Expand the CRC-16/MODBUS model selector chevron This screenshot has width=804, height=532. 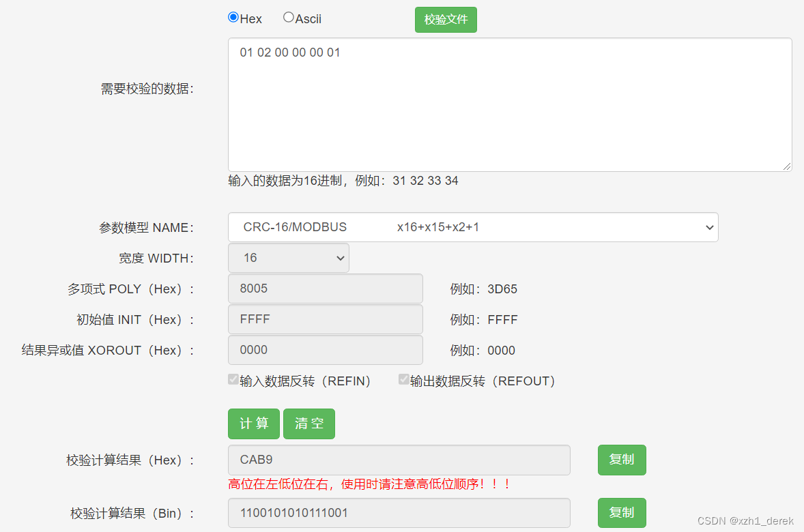pos(710,227)
